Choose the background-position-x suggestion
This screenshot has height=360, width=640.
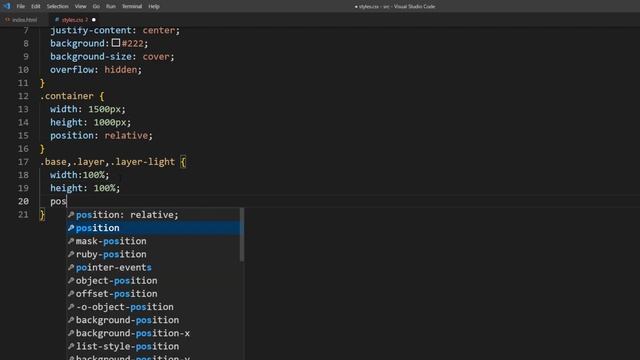154,333
